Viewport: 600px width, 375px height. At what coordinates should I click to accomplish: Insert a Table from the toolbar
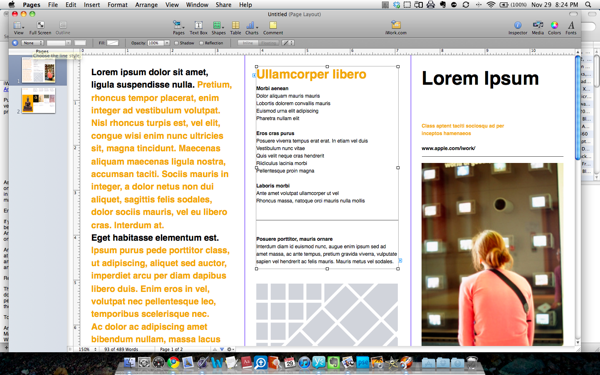235,28
